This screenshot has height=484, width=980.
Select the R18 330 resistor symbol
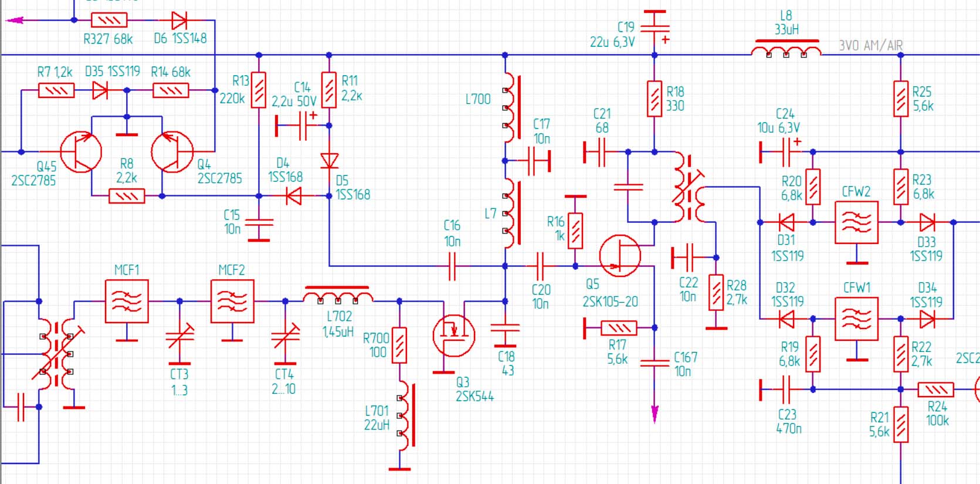(x=655, y=99)
